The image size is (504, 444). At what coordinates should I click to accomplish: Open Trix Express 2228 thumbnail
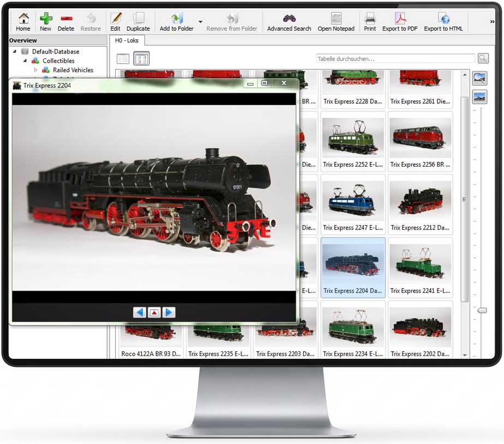(x=353, y=88)
